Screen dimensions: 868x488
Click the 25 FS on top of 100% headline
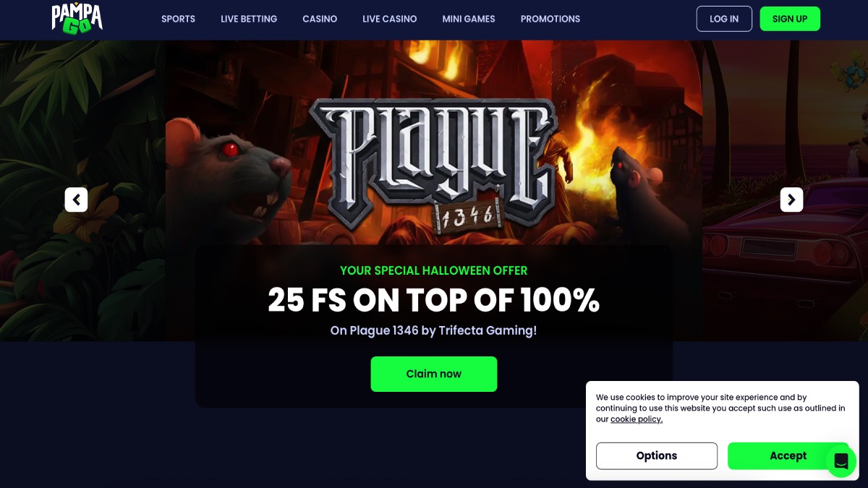point(434,300)
